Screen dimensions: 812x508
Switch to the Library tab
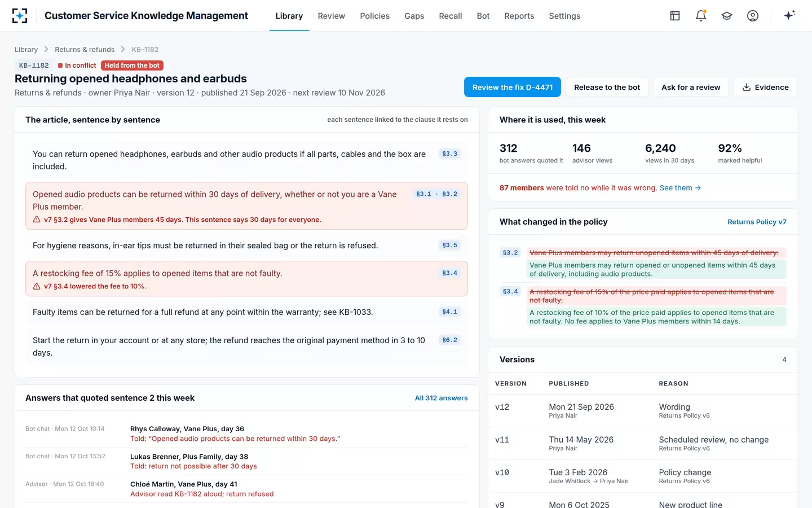pos(289,16)
